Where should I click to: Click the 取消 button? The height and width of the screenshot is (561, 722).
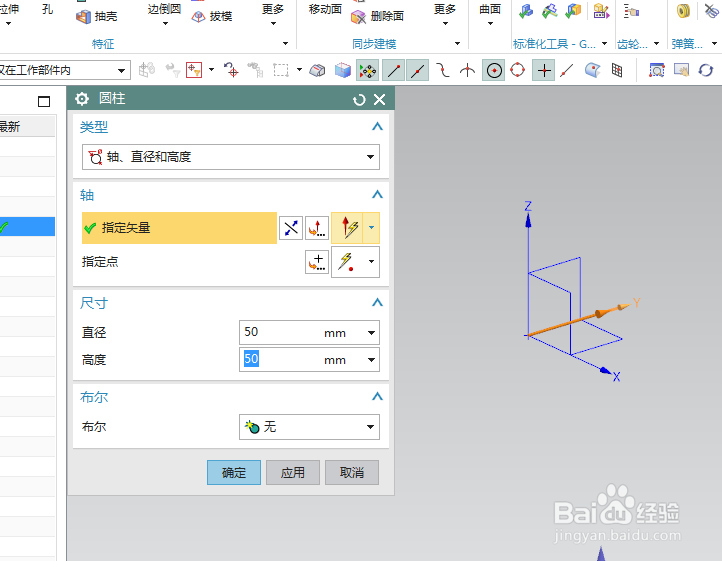352,473
